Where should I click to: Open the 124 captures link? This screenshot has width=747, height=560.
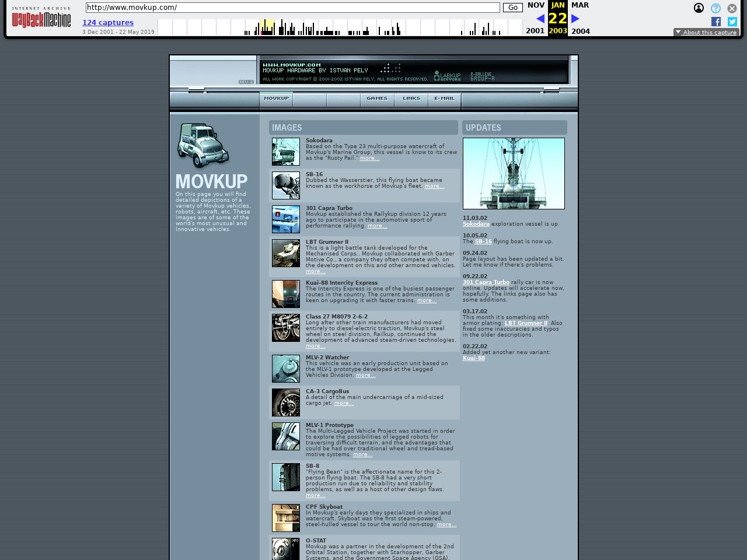108,23
